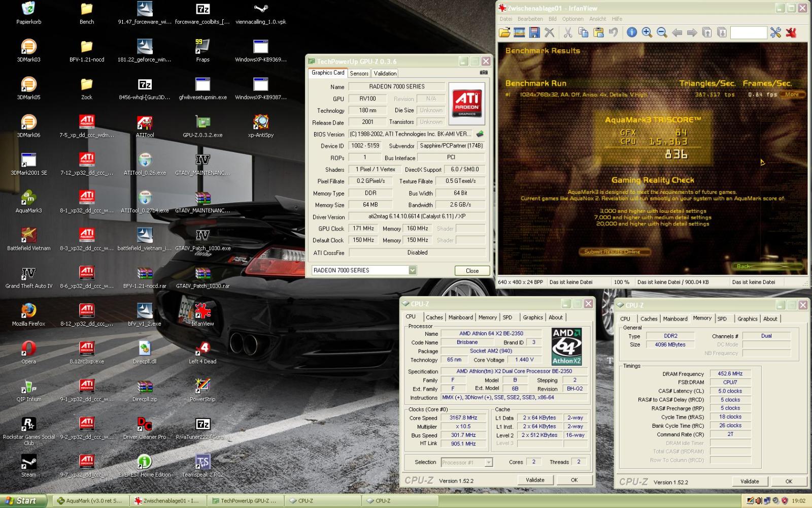Click volume speaker icon in system tray
This screenshot has height=508, width=812.
click(x=759, y=501)
